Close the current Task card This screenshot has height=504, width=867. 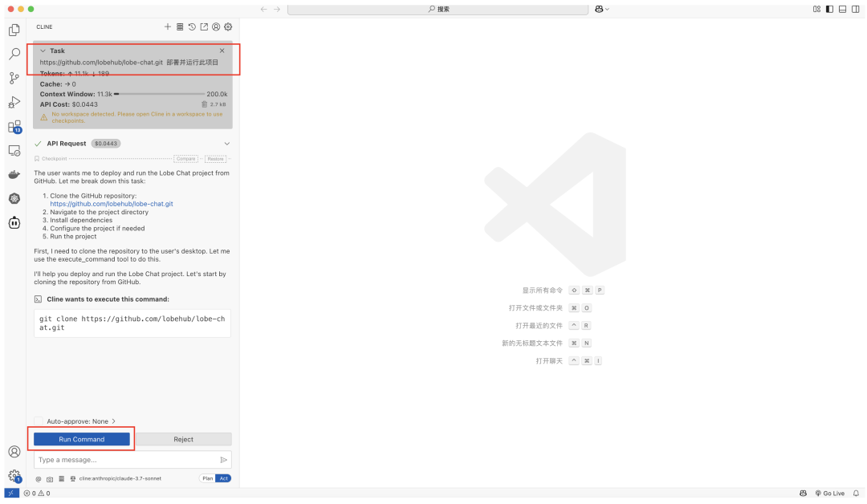click(222, 51)
